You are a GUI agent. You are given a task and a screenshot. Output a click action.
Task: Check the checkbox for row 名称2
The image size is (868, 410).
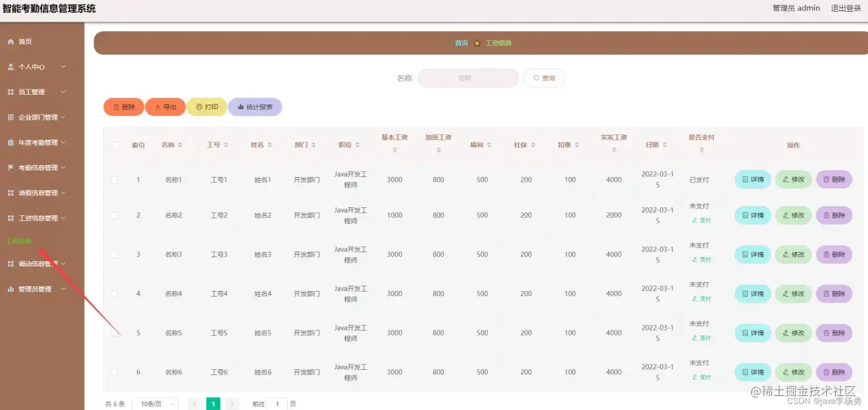pyautogui.click(x=115, y=215)
